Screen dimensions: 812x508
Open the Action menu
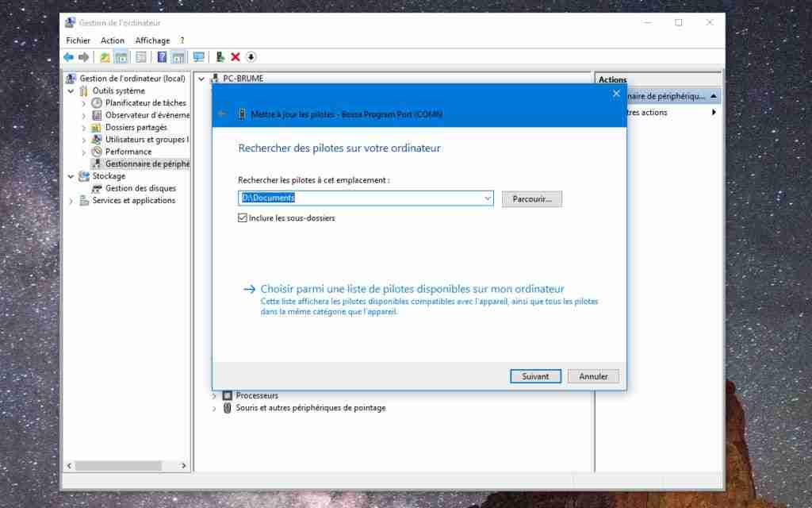pos(113,40)
